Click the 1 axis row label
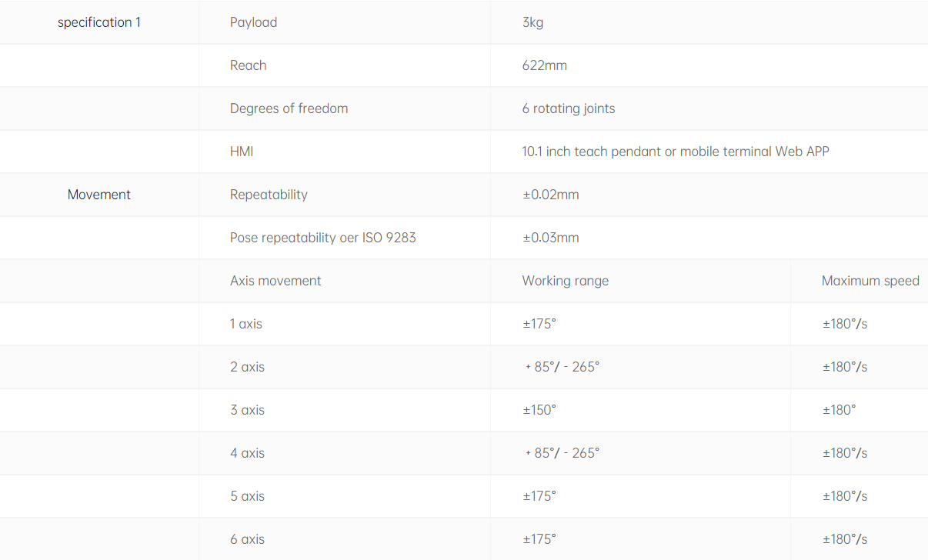 click(246, 324)
